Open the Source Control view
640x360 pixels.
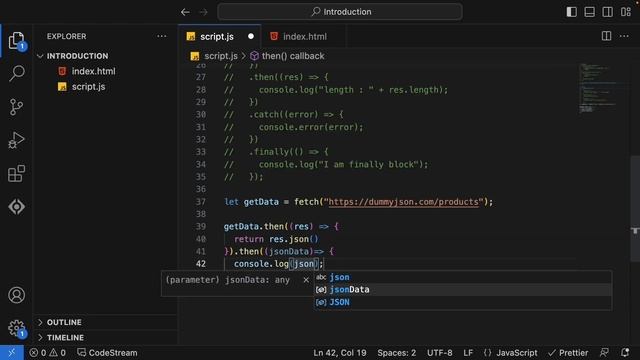coord(16,107)
